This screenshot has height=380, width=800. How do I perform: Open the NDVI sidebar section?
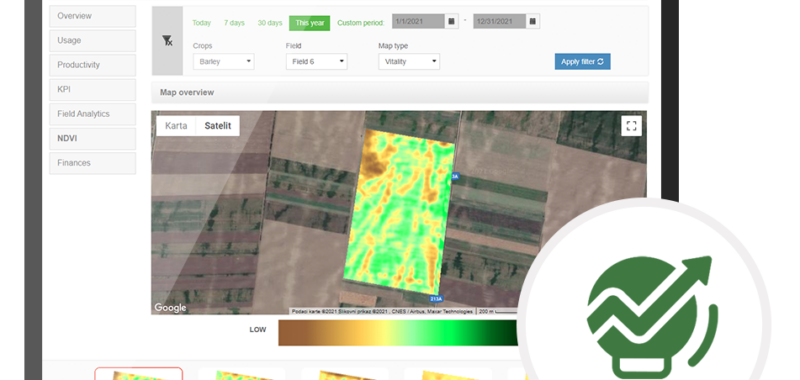pyautogui.click(x=92, y=139)
